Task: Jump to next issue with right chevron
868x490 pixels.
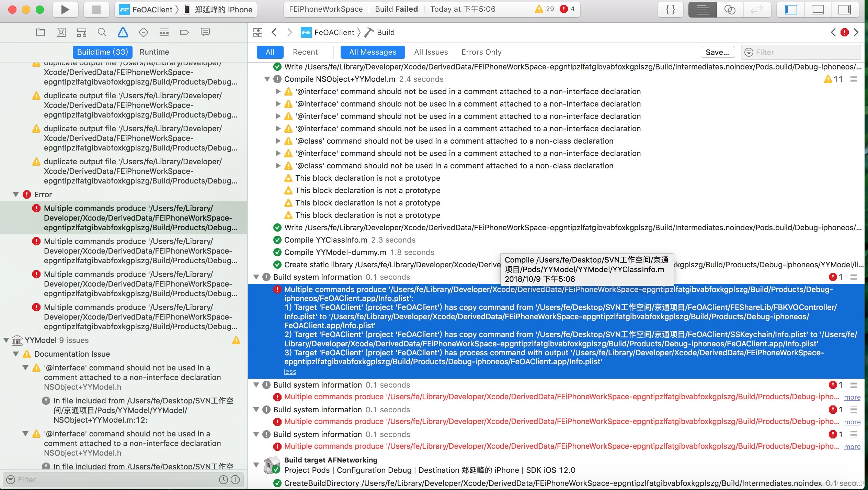Action: point(856,32)
